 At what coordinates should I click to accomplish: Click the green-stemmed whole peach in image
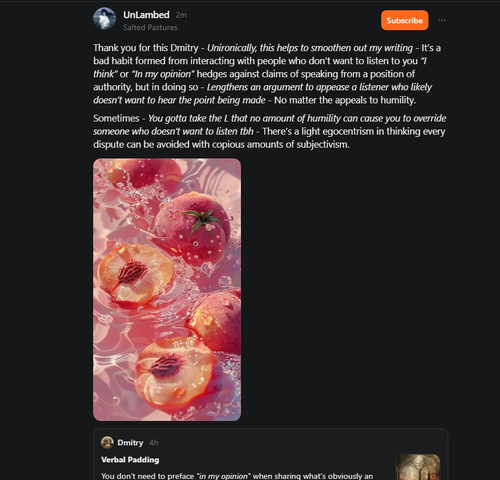pyautogui.click(x=193, y=228)
